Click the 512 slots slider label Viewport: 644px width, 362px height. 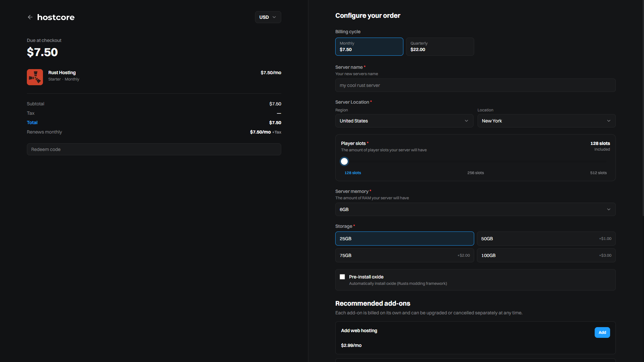click(598, 173)
